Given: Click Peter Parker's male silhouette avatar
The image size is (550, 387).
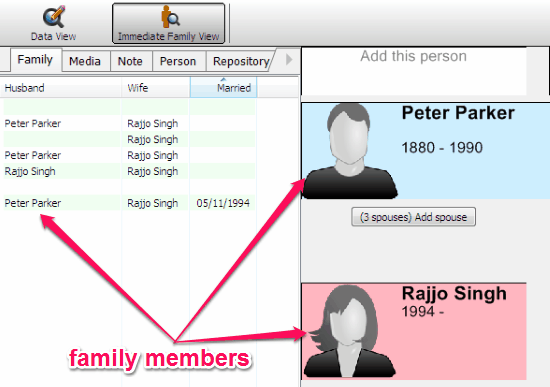Looking at the screenshot, I should [349, 151].
